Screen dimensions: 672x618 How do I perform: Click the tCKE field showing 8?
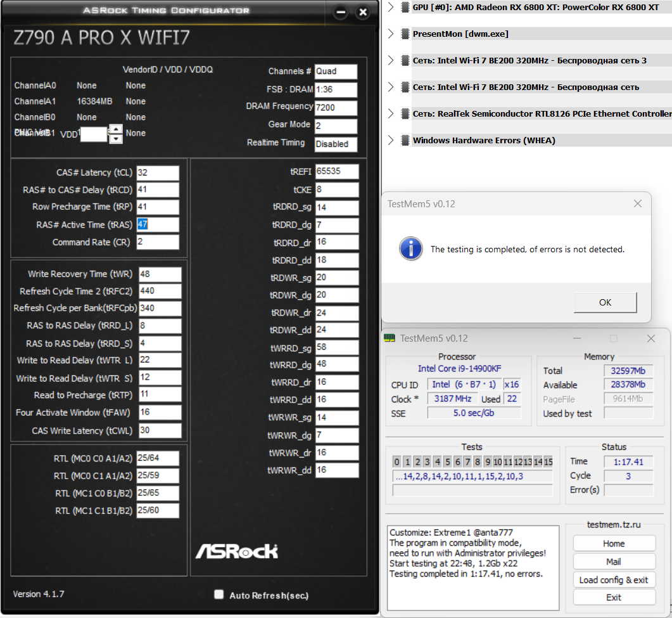pos(337,190)
